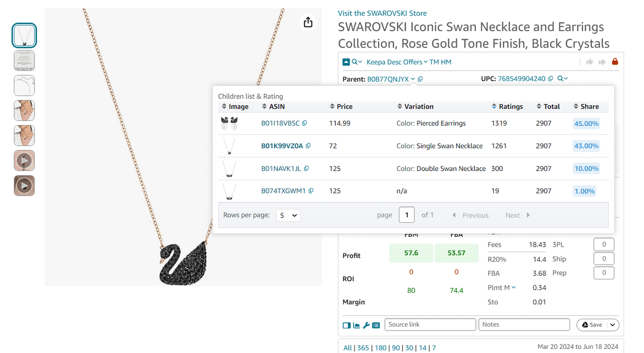Open ASIN link B074TXGWM1
Screen dimensions: 644x353
click(x=283, y=191)
